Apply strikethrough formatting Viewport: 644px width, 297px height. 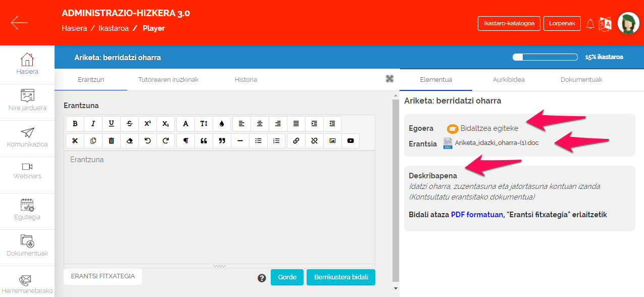click(129, 124)
